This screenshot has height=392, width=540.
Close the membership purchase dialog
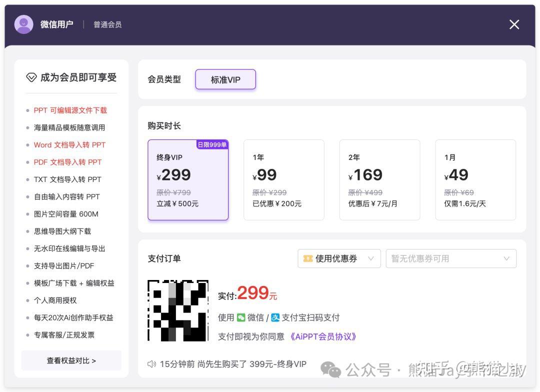click(514, 24)
